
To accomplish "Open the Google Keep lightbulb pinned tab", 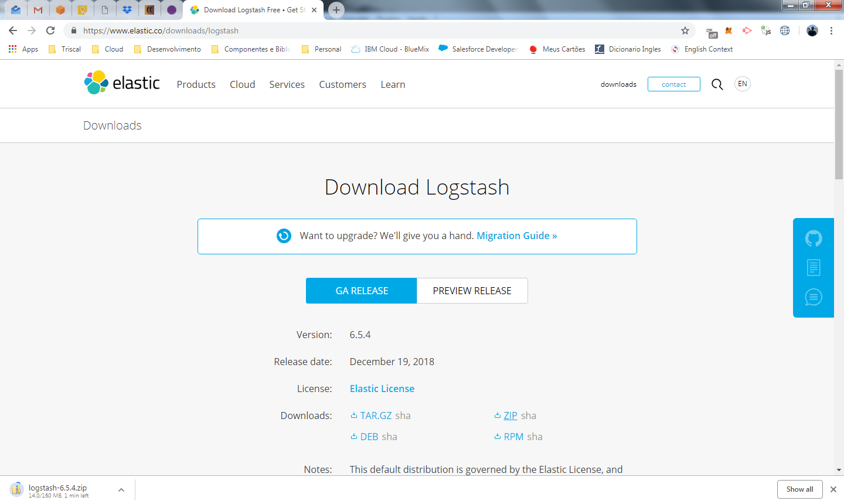I will (x=83, y=10).
